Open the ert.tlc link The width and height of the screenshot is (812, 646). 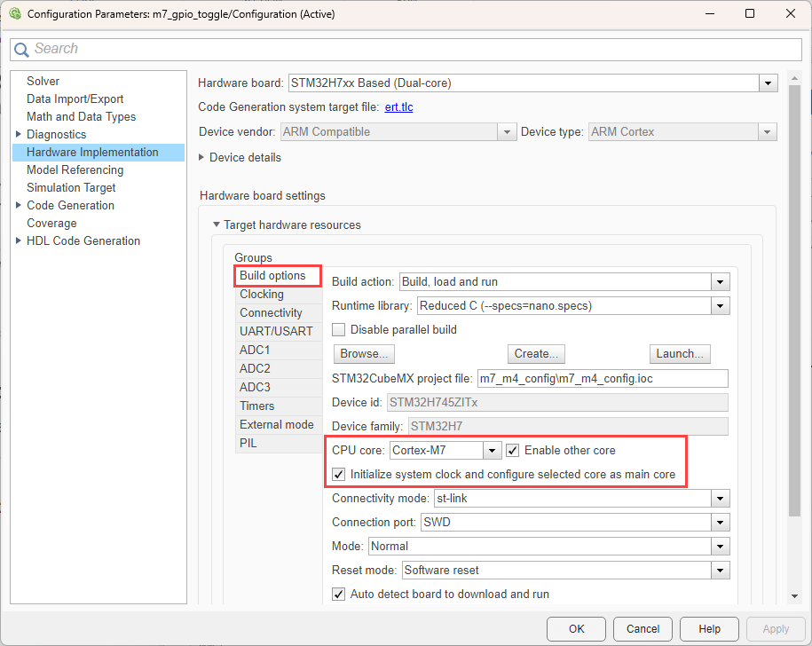(x=398, y=107)
